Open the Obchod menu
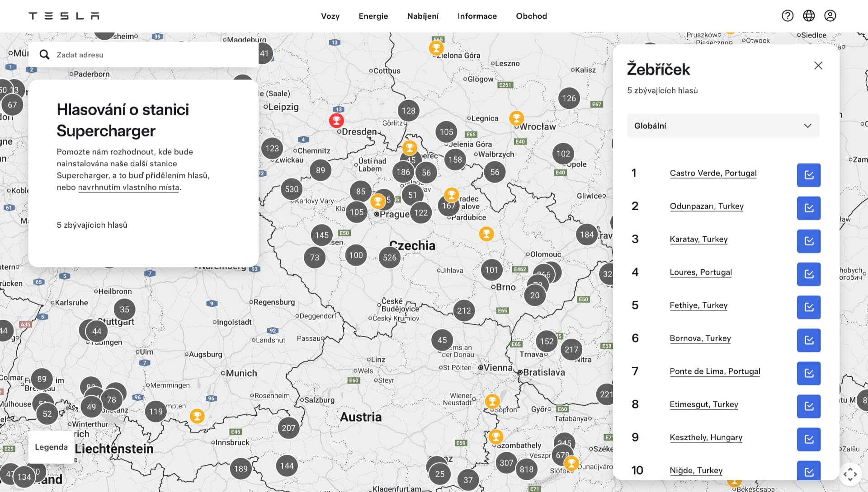This screenshot has height=492, width=868. pos(531,16)
